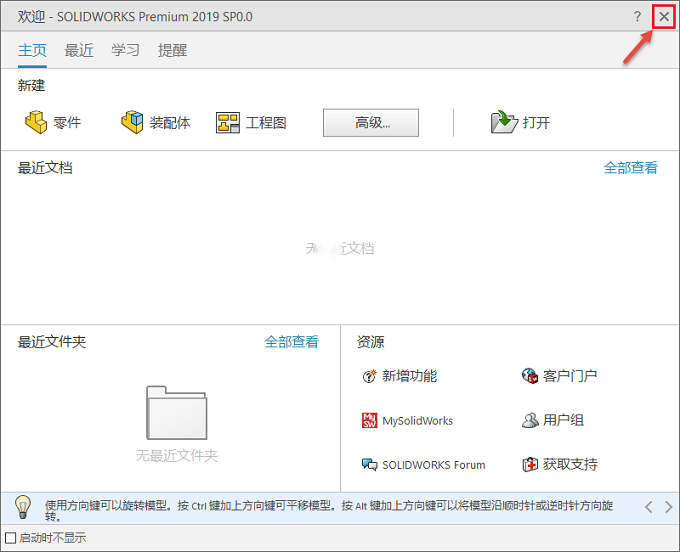
Task: Enable the 启动时不显示 checkbox
Action: (x=10, y=538)
